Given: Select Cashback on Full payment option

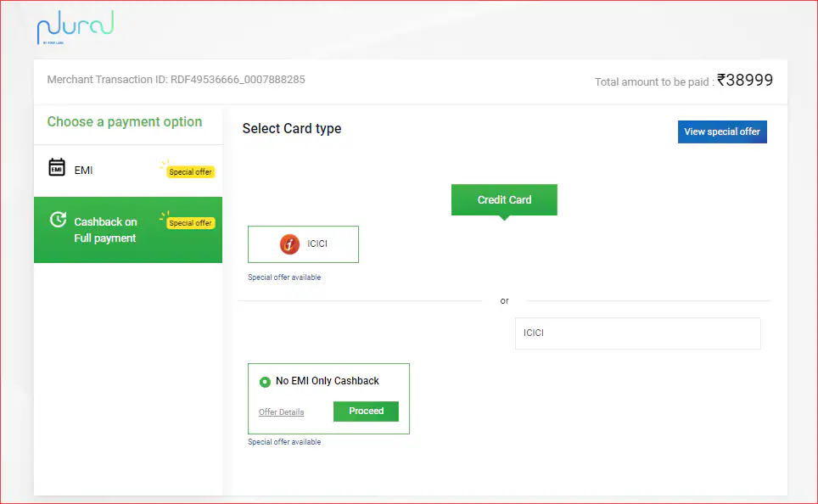Looking at the screenshot, I should click(x=105, y=230).
